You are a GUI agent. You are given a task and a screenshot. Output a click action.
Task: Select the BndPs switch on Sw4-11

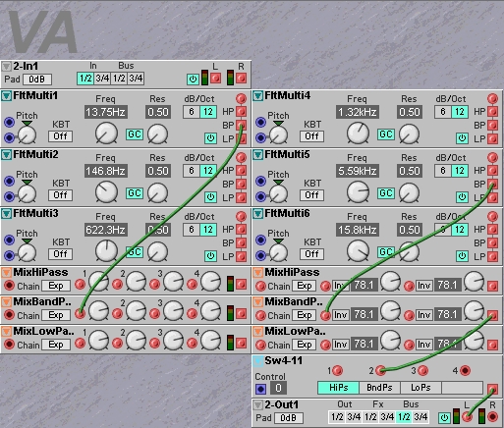pos(379,388)
